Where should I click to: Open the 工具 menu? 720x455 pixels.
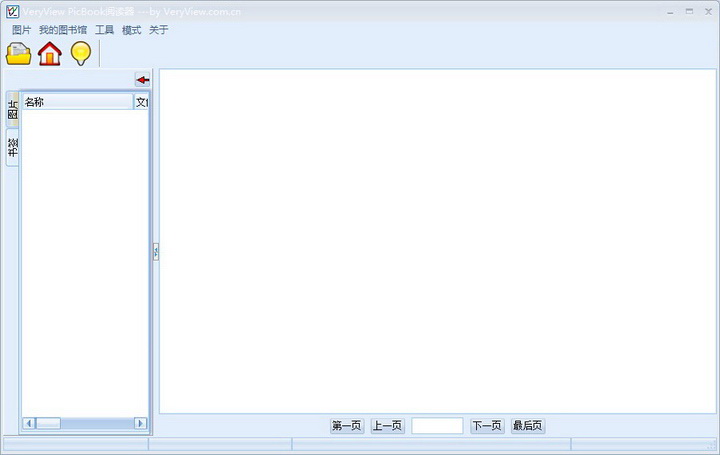click(x=104, y=30)
